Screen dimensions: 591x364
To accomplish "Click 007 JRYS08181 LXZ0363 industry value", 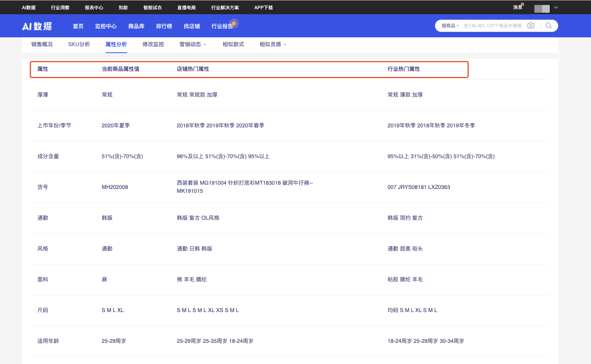I will coord(419,187).
